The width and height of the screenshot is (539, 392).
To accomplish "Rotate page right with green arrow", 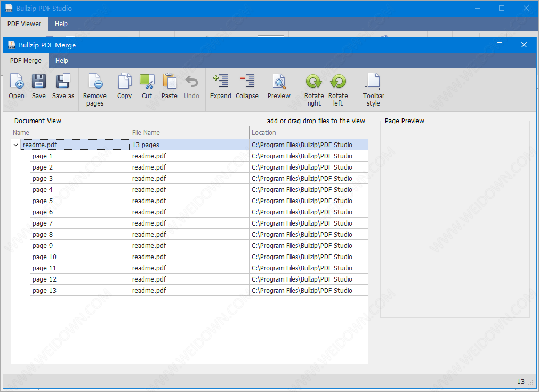I will coord(314,82).
